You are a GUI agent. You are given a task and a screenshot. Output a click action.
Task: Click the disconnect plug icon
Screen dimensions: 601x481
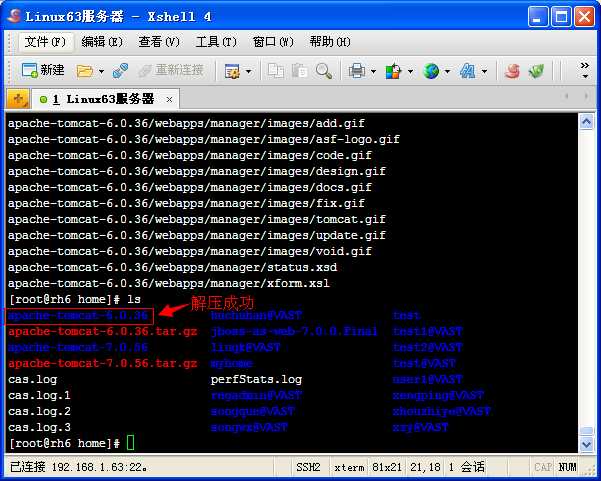point(120,71)
